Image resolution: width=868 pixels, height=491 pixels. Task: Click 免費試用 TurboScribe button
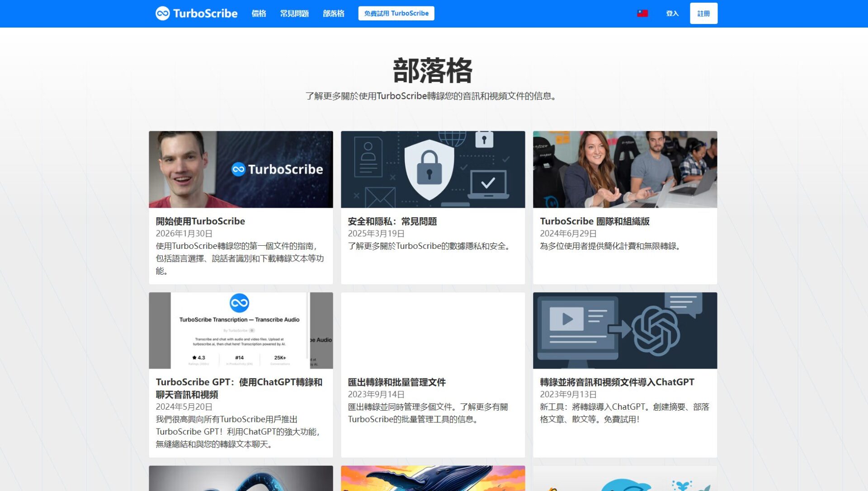pyautogui.click(x=396, y=13)
